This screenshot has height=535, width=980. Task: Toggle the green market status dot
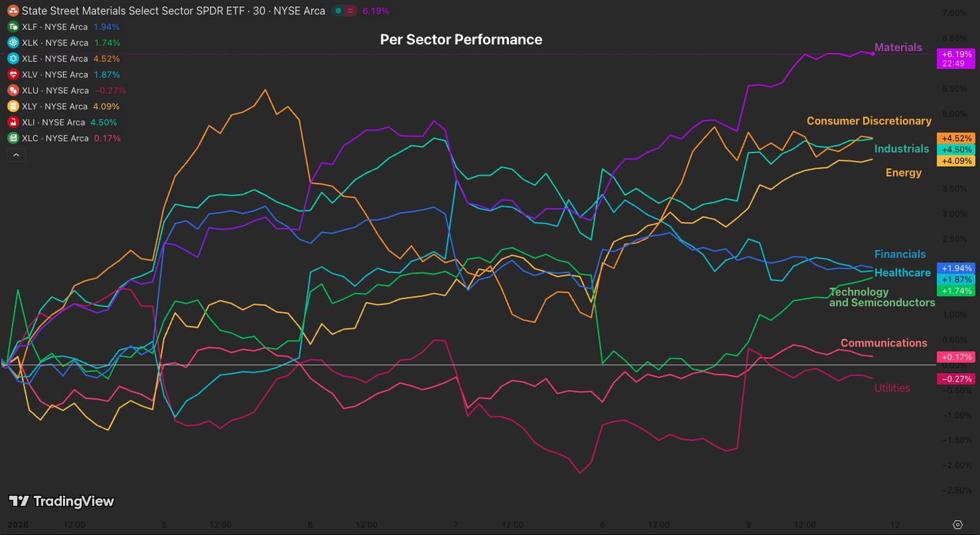pos(339,11)
